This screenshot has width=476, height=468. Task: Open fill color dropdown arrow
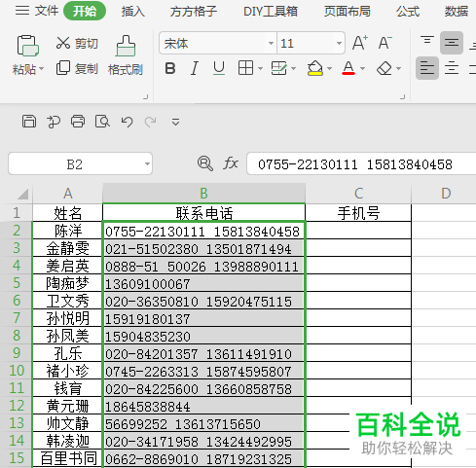click(330, 69)
